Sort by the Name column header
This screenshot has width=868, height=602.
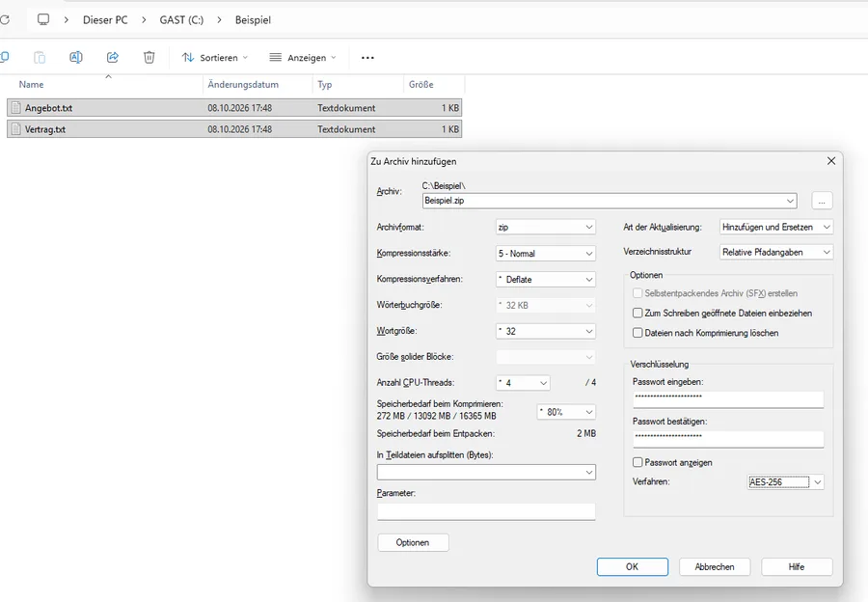coord(31,84)
